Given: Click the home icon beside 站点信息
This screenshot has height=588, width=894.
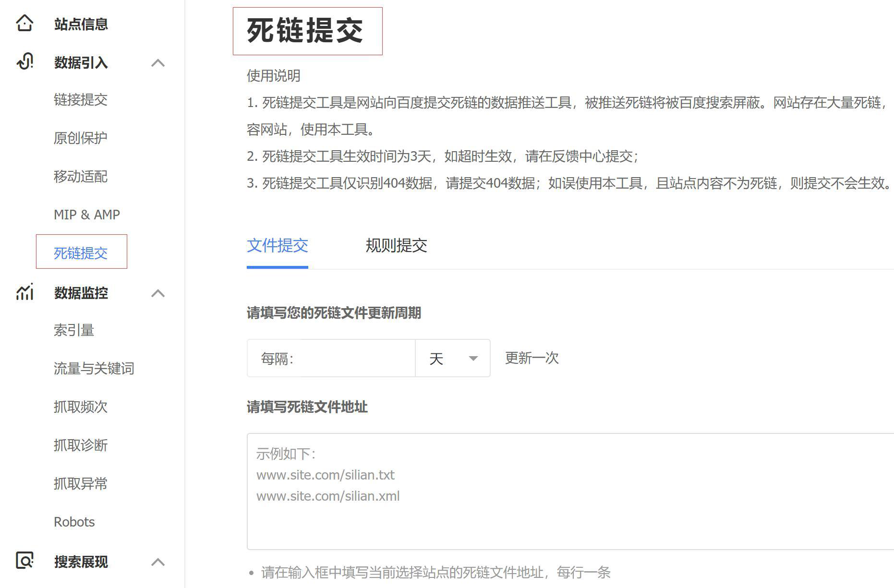Looking at the screenshot, I should point(24,23).
